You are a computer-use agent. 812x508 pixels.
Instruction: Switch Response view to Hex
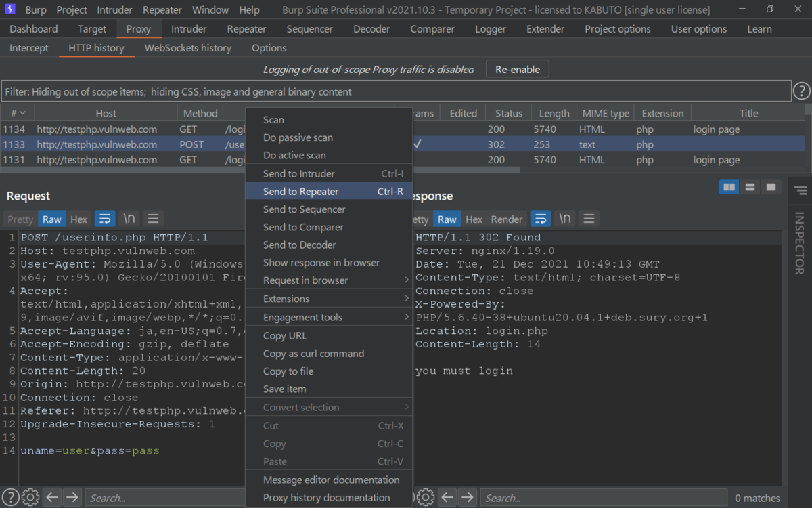474,219
